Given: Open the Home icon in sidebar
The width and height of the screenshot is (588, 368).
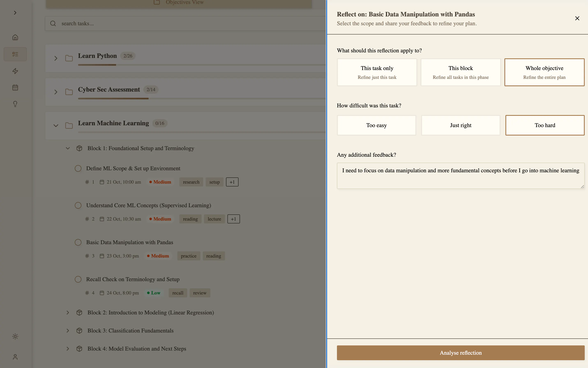Looking at the screenshot, I should coord(15,37).
